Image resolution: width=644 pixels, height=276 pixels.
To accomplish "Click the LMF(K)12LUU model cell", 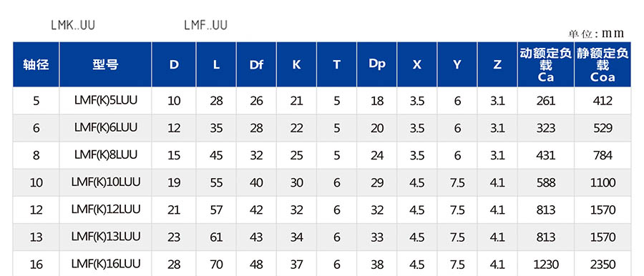I will click(106, 210).
